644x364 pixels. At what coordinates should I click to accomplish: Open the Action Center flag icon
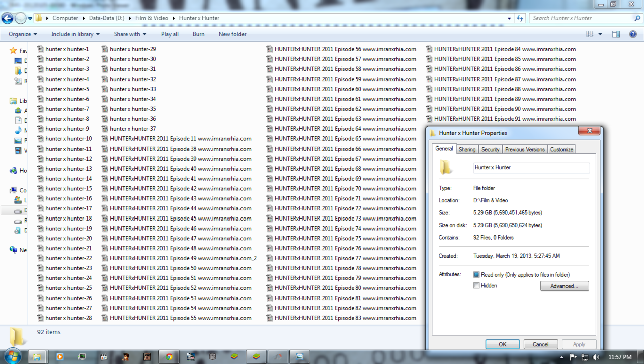pos(573,357)
